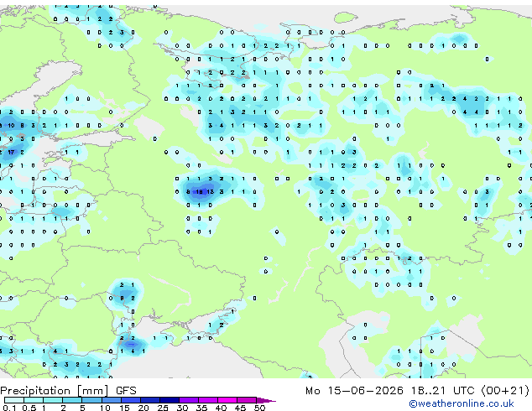Click the legend label '25'
532x411 pixels.
163,408
